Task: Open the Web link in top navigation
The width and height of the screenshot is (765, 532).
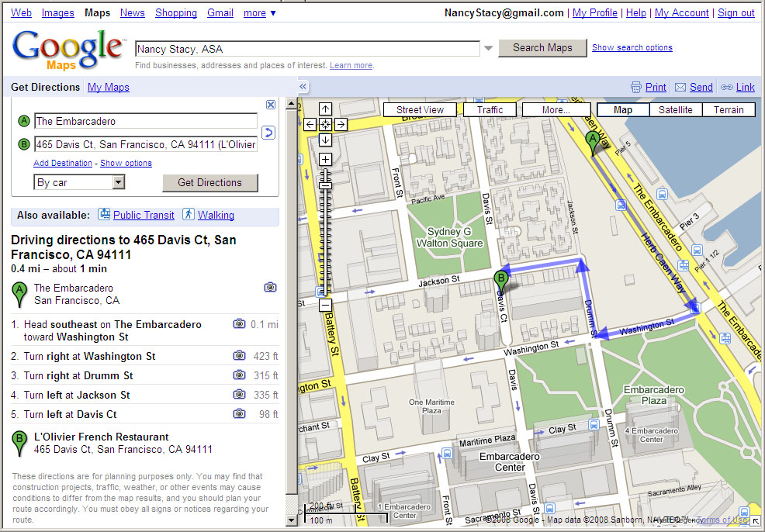Action: tap(21, 13)
